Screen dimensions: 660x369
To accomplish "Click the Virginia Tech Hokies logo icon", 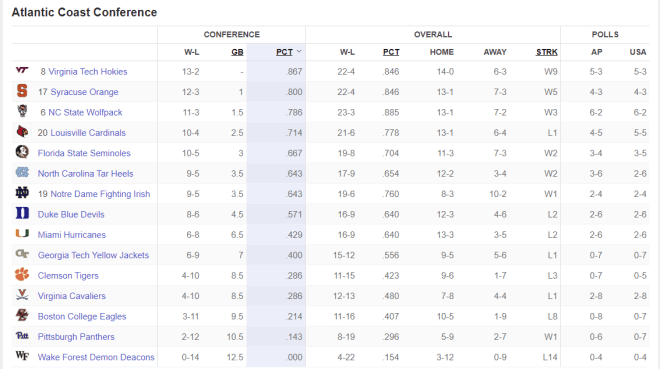I will (x=22, y=70).
